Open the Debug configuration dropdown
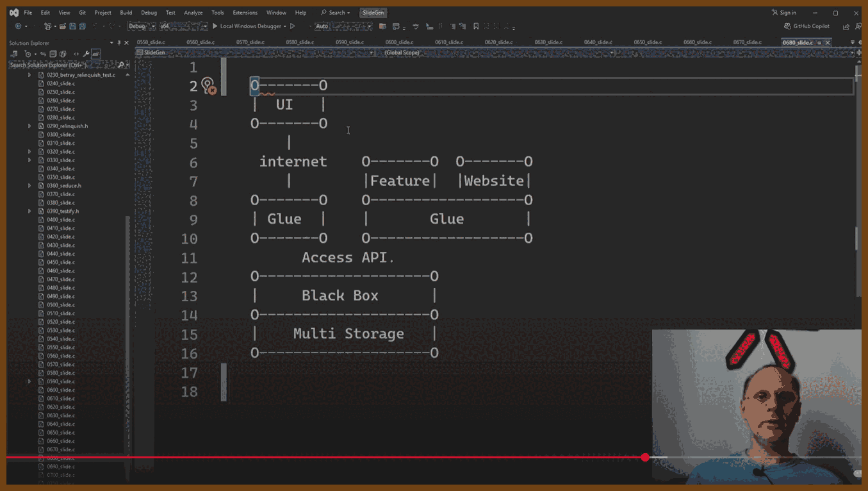This screenshot has width=868, height=491. tap(142, 26)
